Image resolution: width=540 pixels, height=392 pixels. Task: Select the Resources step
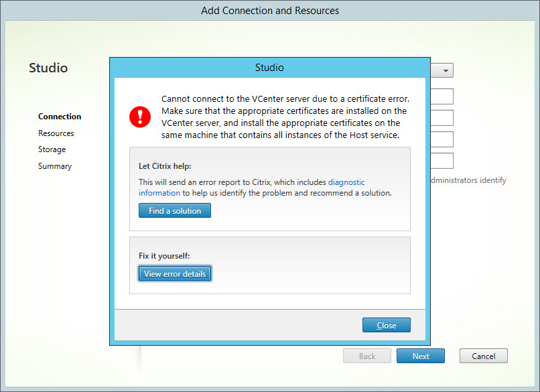56,133
